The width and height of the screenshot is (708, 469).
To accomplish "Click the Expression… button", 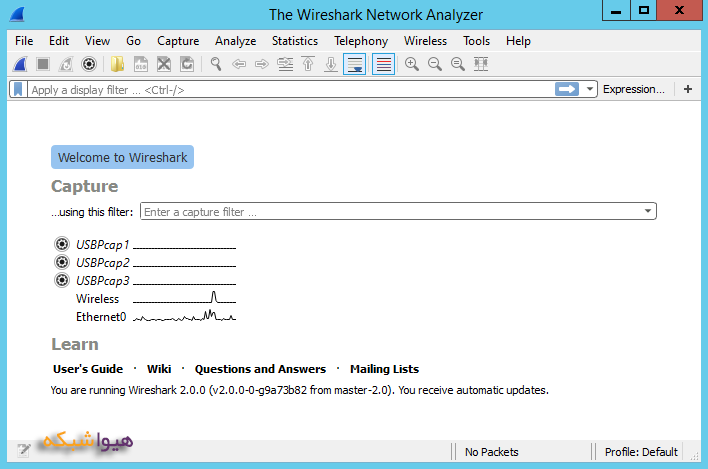I will coord(634,89).
